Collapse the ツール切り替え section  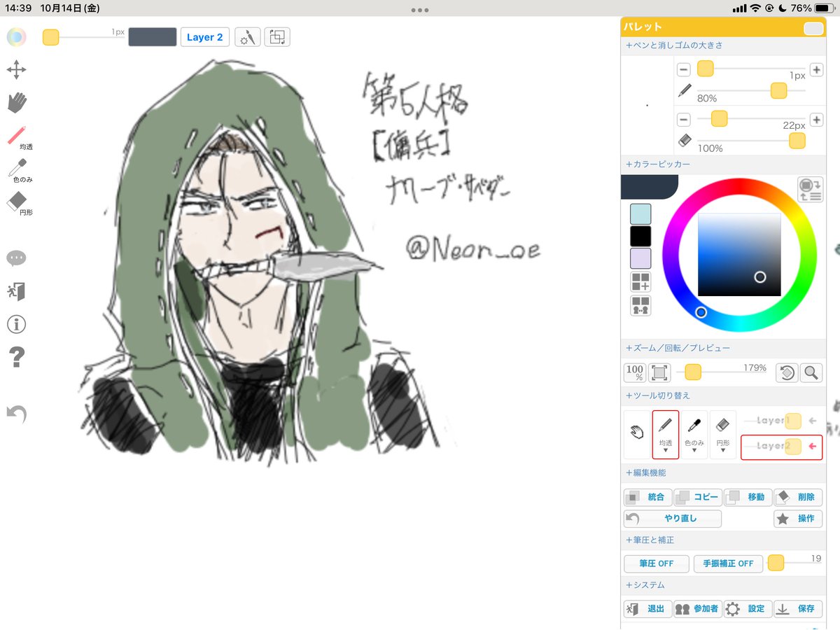click(657, 396)
